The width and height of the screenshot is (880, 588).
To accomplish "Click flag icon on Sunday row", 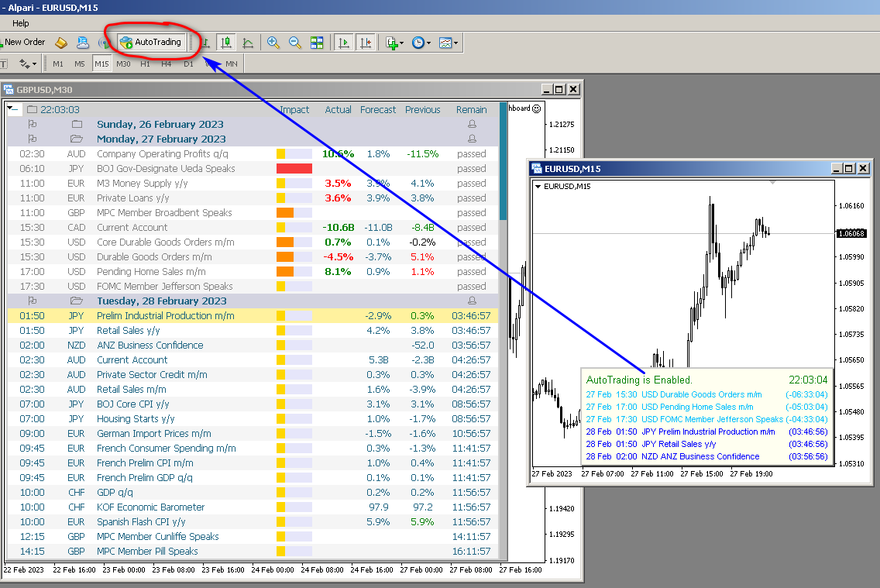I will pos(33,124).
